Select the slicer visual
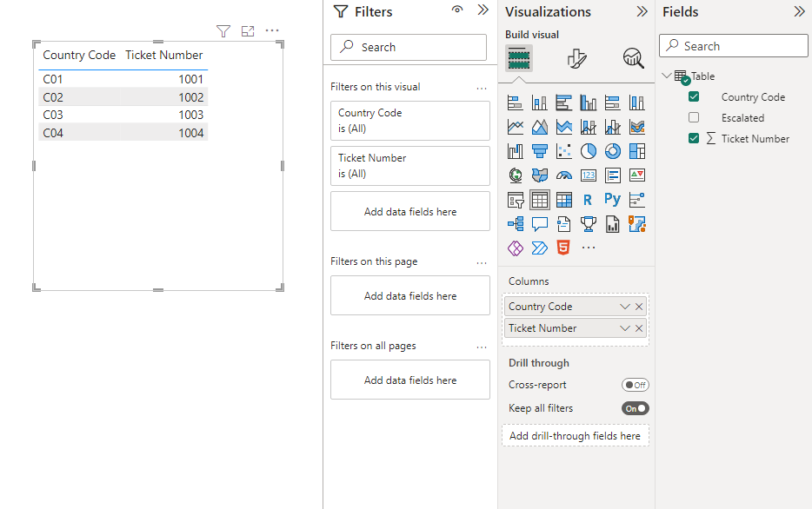Viewport: 812px width, 509px height. [x=516, y=200]
